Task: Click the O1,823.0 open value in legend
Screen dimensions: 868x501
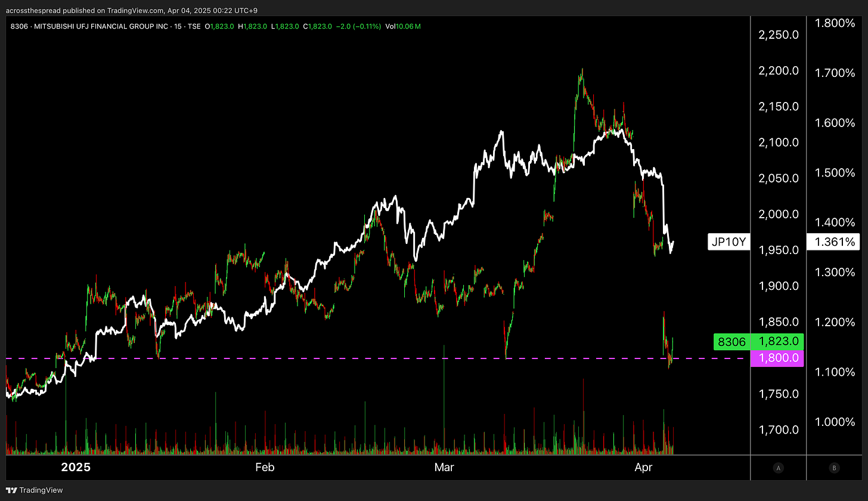Action: coord(219,26)
